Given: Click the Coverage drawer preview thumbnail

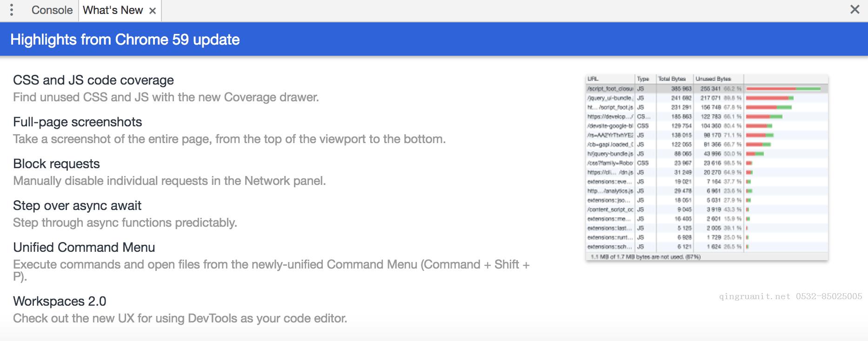Looking at the screenshot, I should (x=707, y=167).
